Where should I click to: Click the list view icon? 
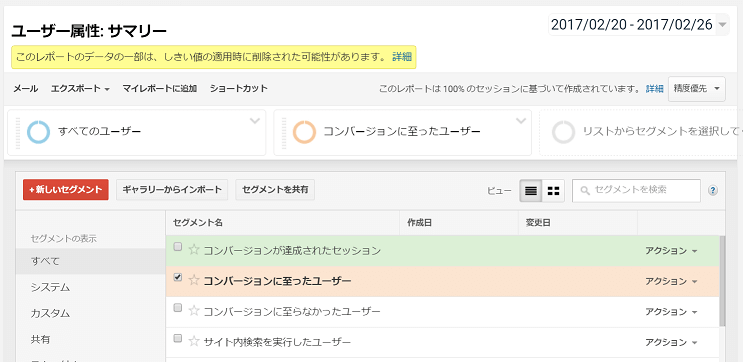[531, 191]
